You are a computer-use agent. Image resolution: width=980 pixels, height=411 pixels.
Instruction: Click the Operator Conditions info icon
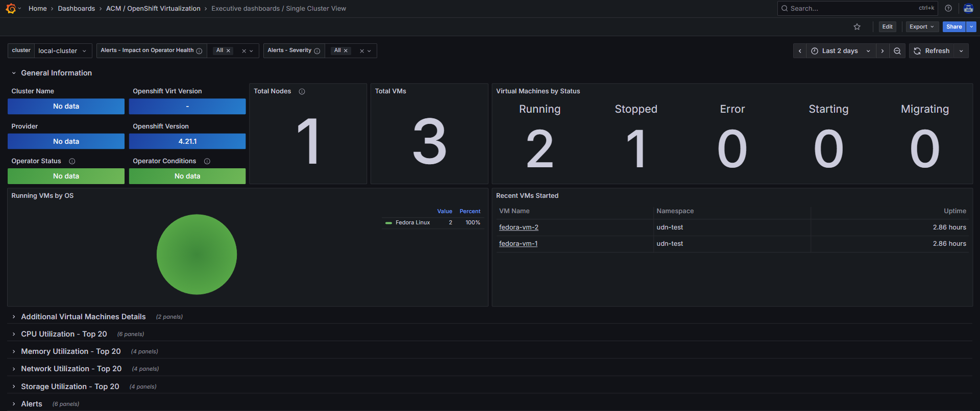pos(207,162)
